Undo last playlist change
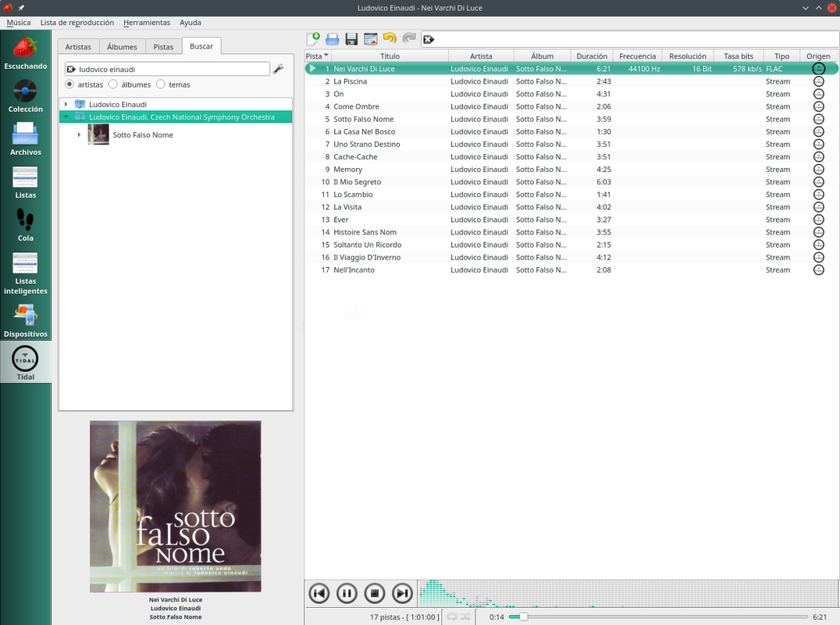 (390, 38)
